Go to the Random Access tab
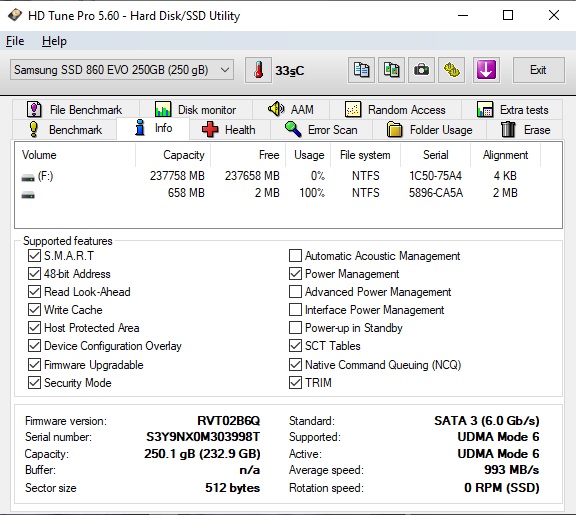This screenshot has width=576, height=515. pyautogui.click(x=395, y=109)
